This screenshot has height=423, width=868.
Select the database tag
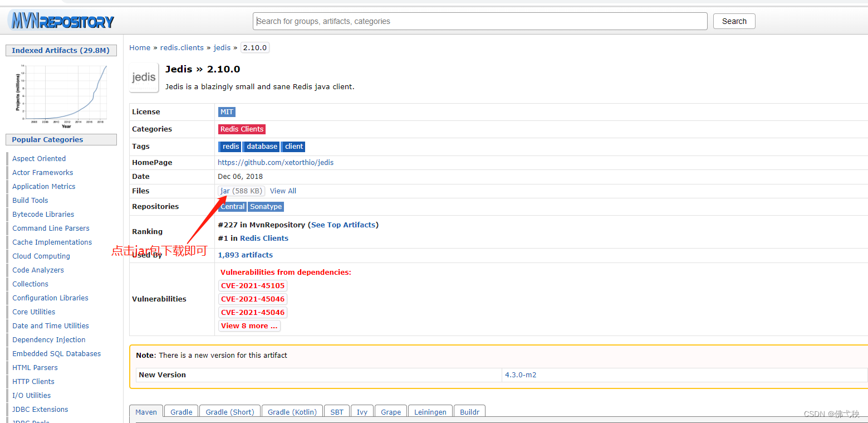coord(261,147)
